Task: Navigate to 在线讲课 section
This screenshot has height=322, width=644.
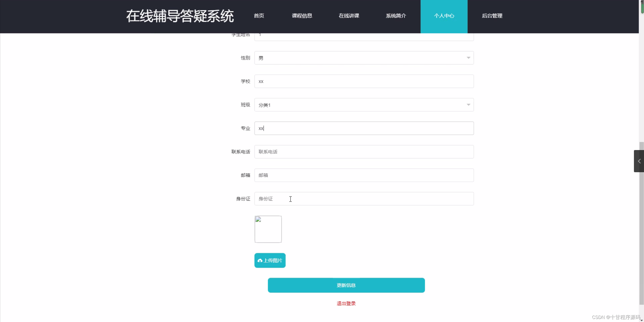Action: coord(348,16)
